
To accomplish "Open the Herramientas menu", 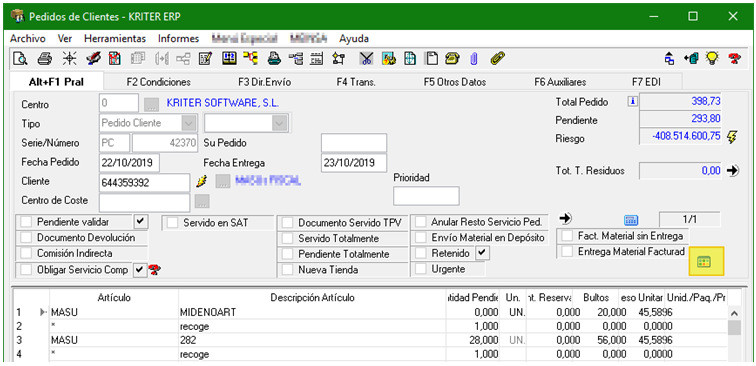I will (x=115, y=39).
